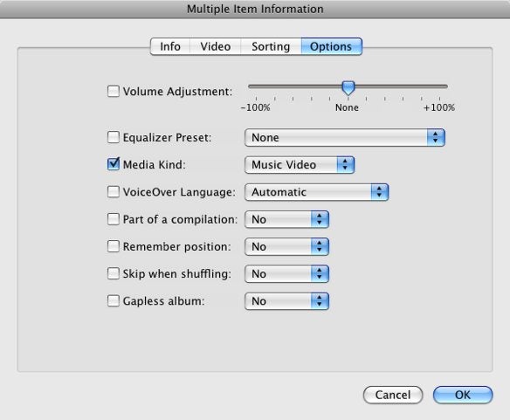Open the Media Kind dropdown showing Music Video

(x=300, y=165)
